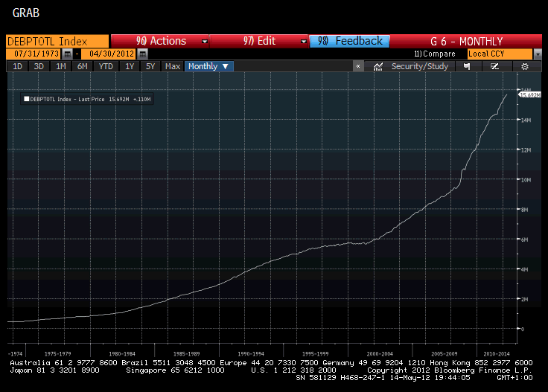Open chart settings gear
This screenshot has height=392, width=548.
525,66
